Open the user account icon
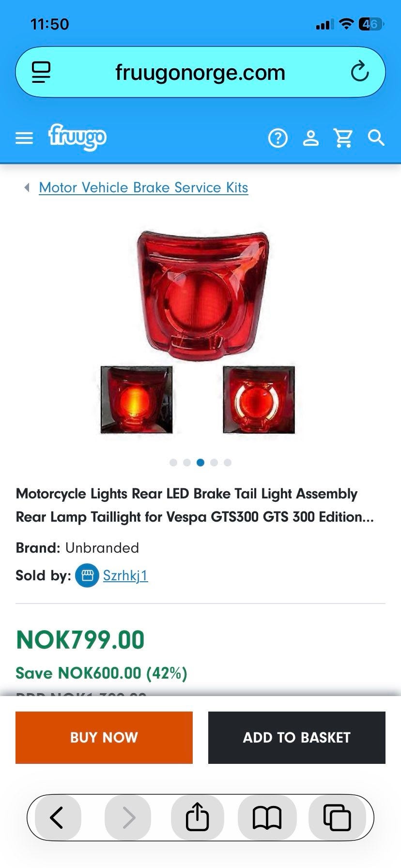 tap(311, 139)
